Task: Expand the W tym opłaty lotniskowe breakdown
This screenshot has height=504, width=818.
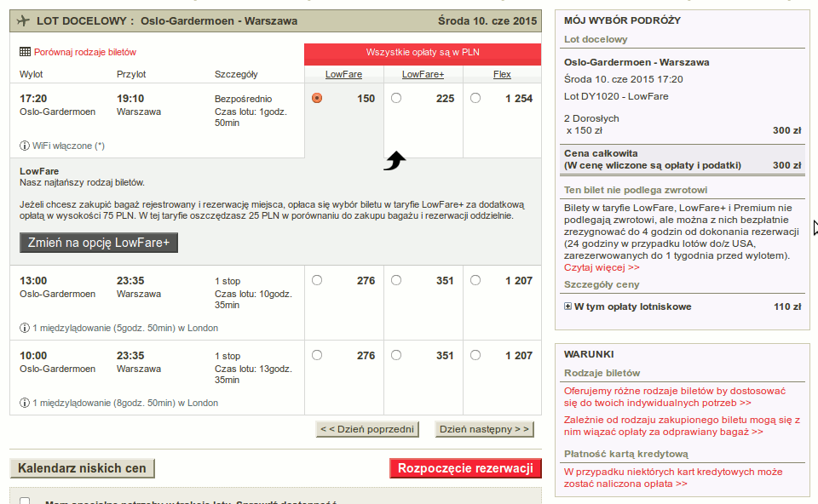Action: point(567,306)
